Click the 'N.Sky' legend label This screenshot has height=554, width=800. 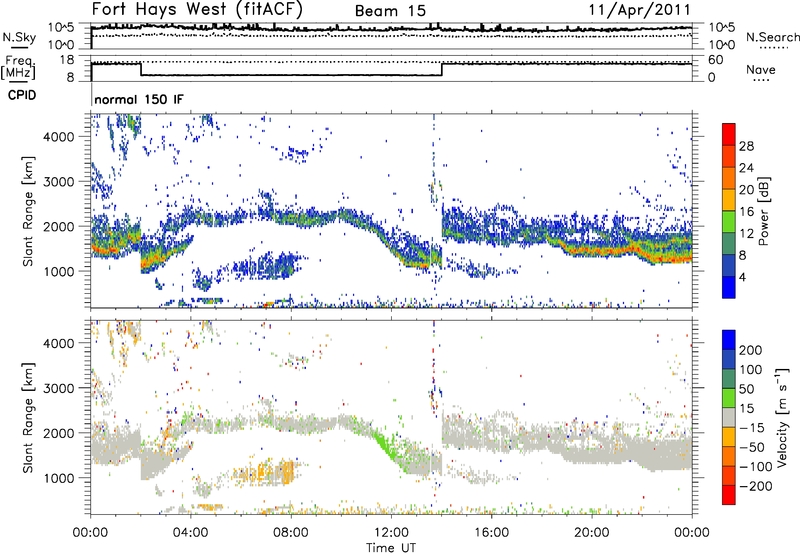pyautogui.click(x=19, y=37)
